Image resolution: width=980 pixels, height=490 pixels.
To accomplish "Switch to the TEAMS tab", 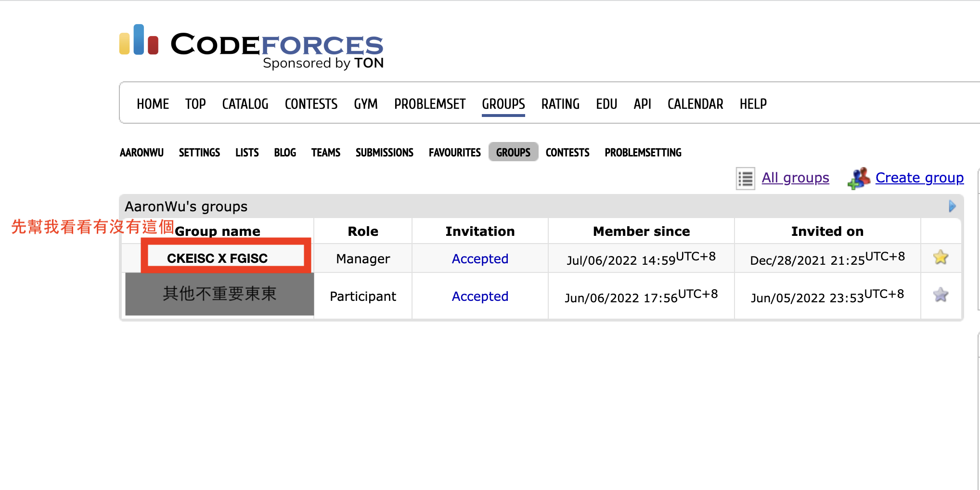I will 326,153.
